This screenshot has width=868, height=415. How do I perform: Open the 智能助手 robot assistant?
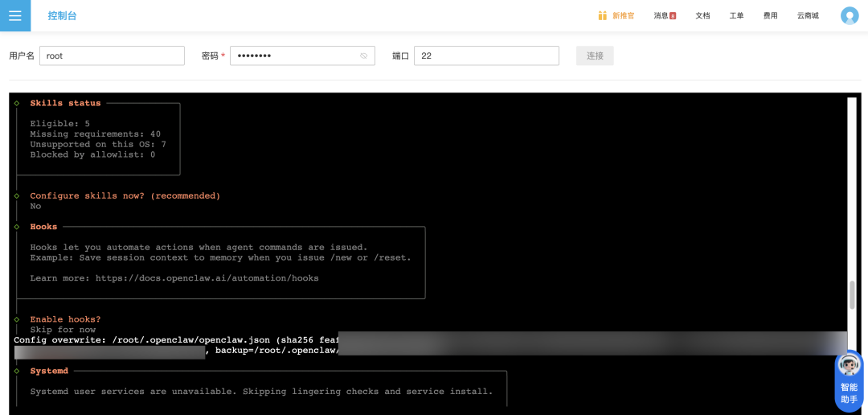click(850, 380)
